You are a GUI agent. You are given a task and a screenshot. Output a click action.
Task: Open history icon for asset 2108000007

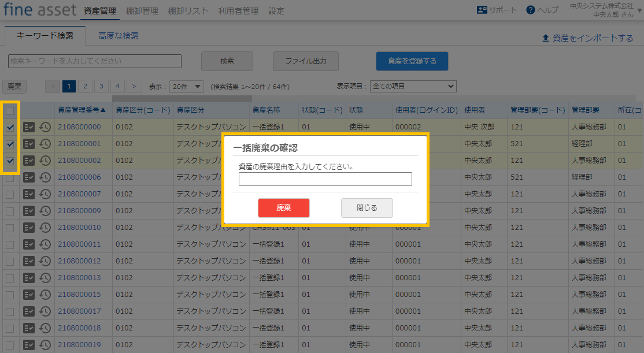tap(45, 194)
